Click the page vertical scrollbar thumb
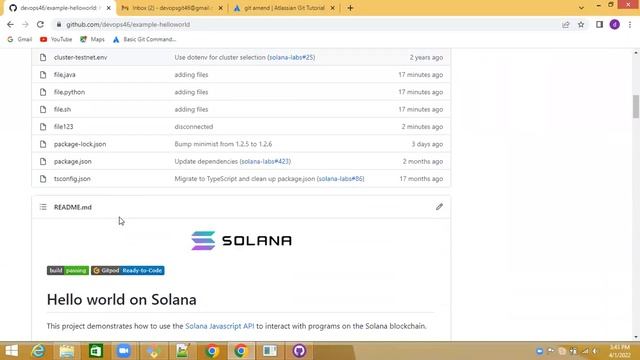 point(636,106)
